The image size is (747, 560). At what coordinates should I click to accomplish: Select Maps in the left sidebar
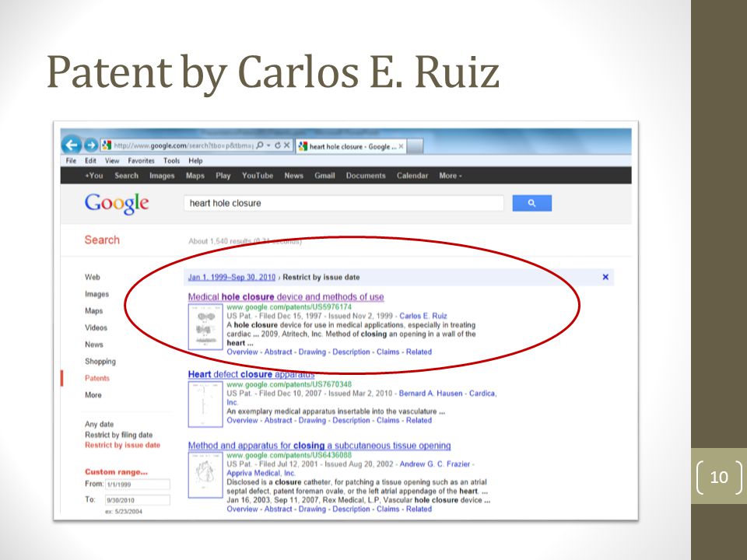point(94,310)
